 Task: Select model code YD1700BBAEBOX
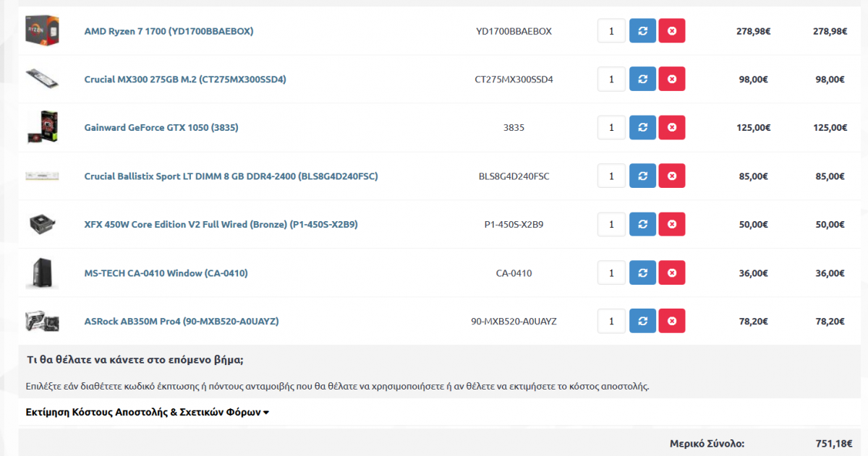514,31
